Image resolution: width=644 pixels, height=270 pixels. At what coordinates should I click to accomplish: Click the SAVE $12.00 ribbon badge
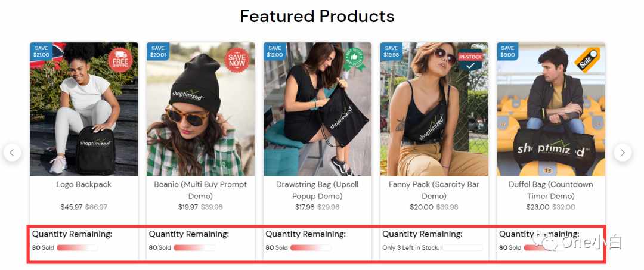coord(275,51)
